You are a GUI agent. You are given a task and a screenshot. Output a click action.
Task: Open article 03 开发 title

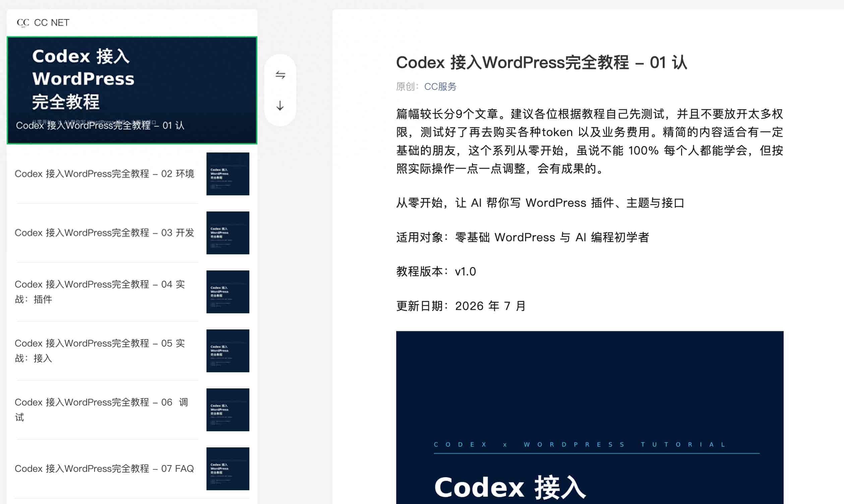click(105, 233)
